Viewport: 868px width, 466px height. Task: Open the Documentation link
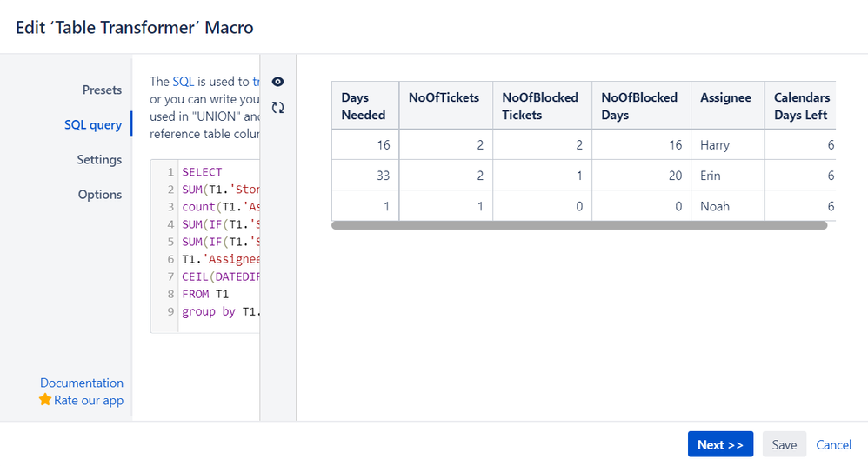[x=82, y=383]
